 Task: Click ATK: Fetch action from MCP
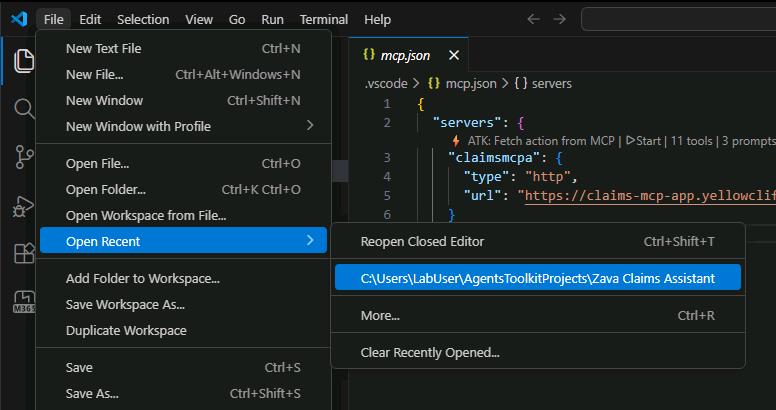pos(541,141)
